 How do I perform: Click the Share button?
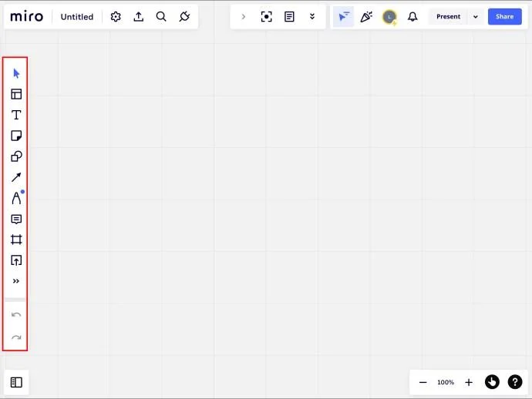[504, 17]
